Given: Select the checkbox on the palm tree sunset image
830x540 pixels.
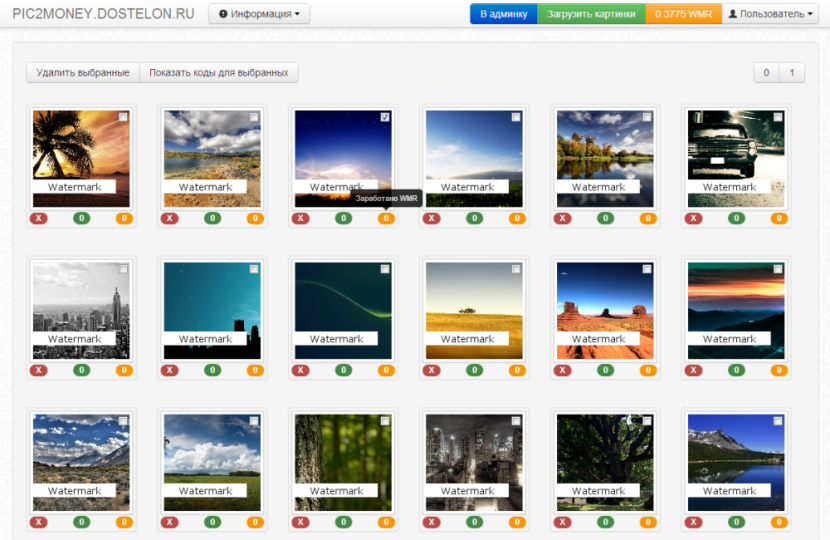Looking at the screenshot, I should pos(123,117).
